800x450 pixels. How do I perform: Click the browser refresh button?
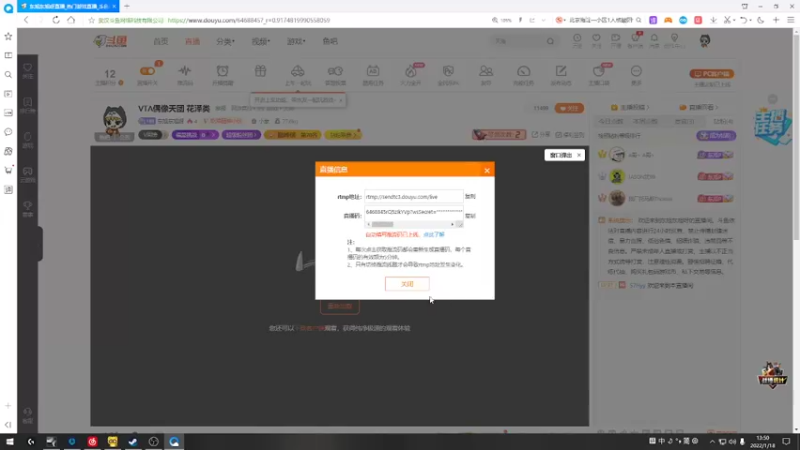click(x=56, y=20)
